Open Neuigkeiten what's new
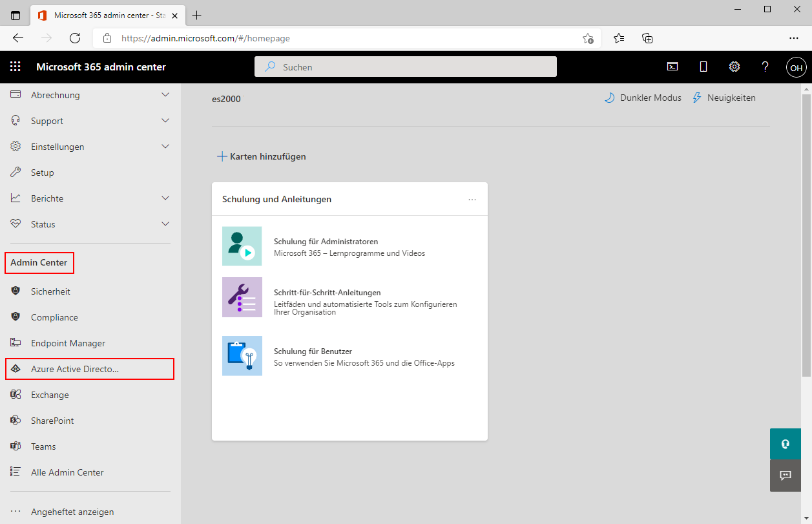Image resolution: width=812 pixels, height=524 pixels. coord(724,98)
